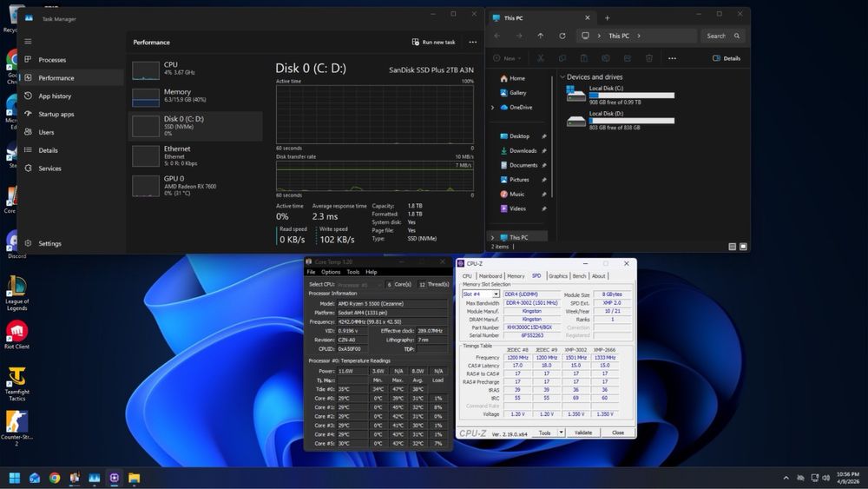
Task: Open Documents quick access folder
Action: (x=523, y=165)
